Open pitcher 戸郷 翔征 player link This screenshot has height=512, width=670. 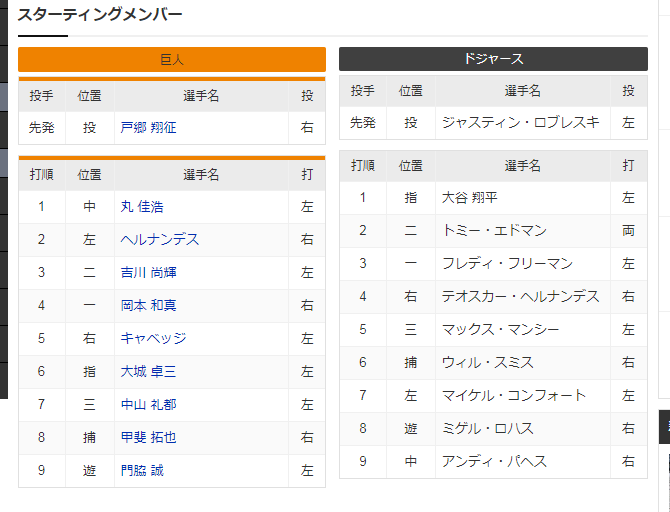[148, 127]
